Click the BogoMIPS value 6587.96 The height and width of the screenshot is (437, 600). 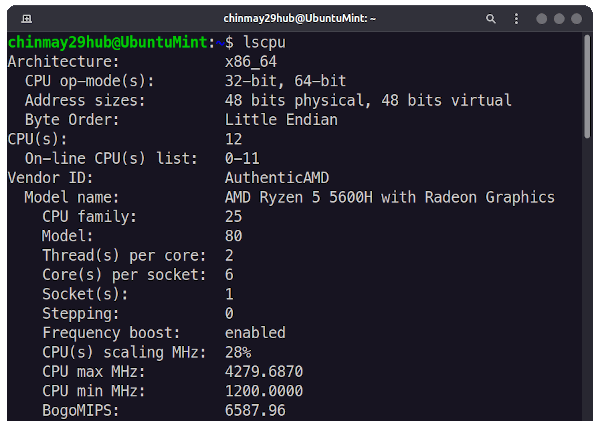pyautogui.click(x=255, y=411)
